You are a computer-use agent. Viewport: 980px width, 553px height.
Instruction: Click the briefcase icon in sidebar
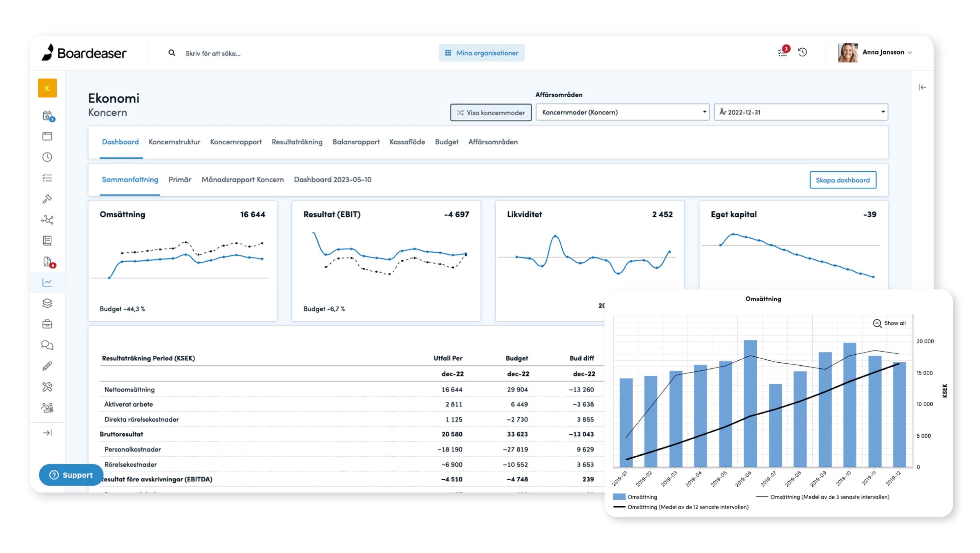(x=47, y=324)
